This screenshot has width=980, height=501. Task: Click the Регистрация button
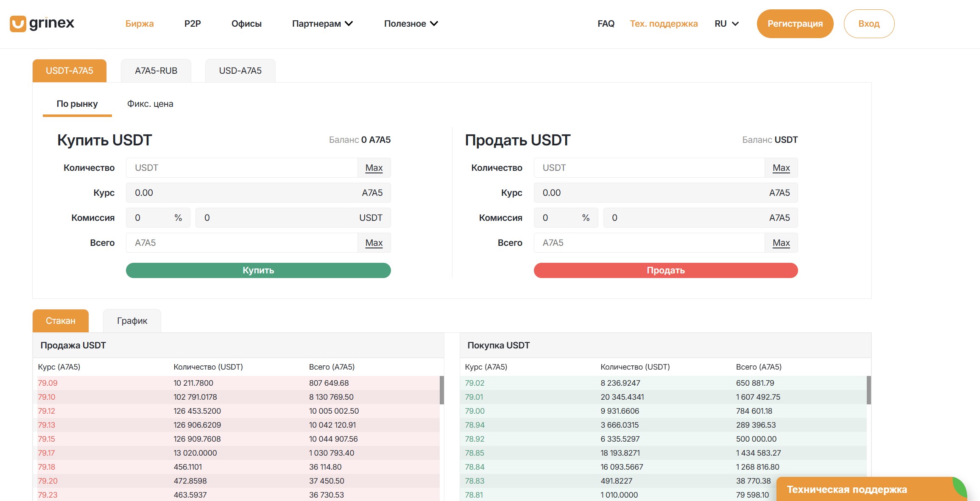[795, 24]
